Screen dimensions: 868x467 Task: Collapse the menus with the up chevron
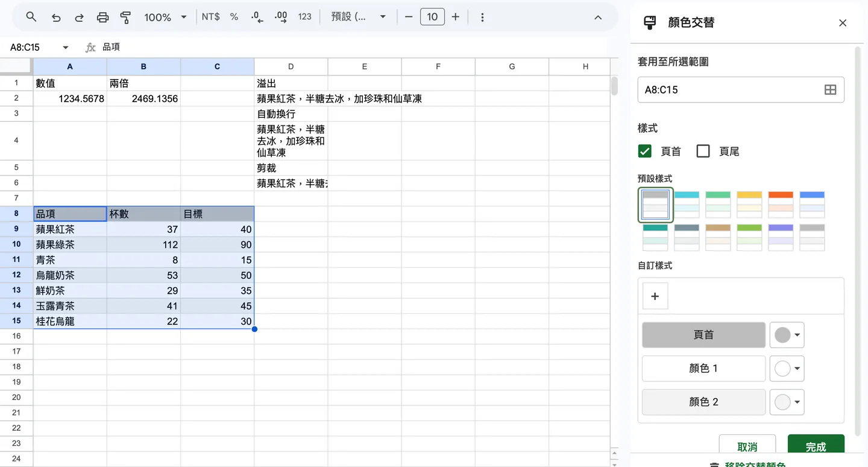click(x=598, y=17)
